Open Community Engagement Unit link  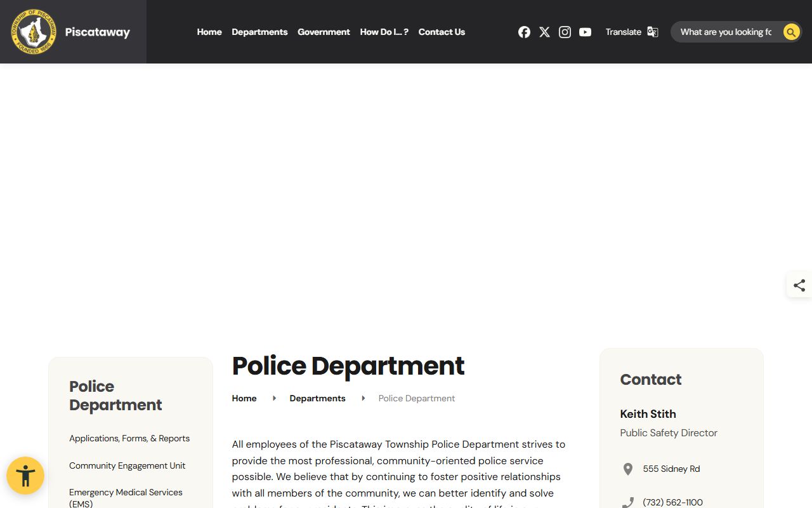[x=128, y=465]
